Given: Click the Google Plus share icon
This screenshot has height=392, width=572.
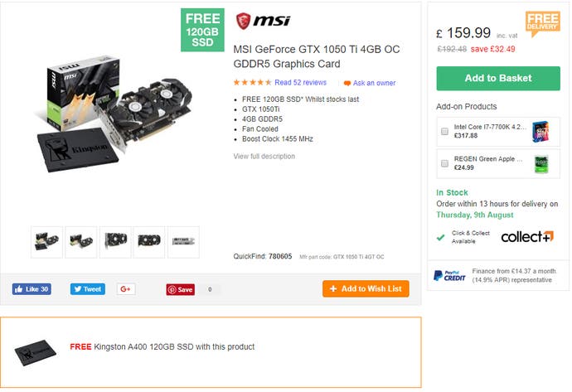Looking at the screenshot, I should [x=126, y=289].
